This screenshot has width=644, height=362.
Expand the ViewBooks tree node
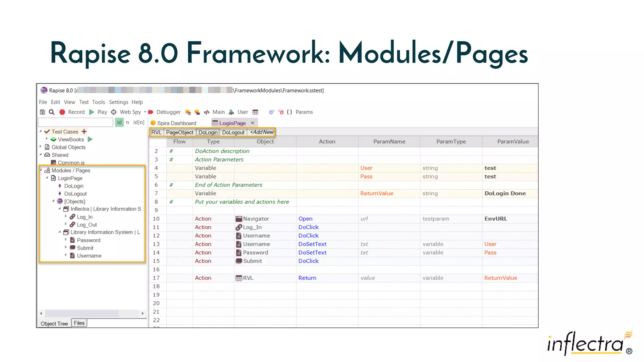tap(47, 139)
